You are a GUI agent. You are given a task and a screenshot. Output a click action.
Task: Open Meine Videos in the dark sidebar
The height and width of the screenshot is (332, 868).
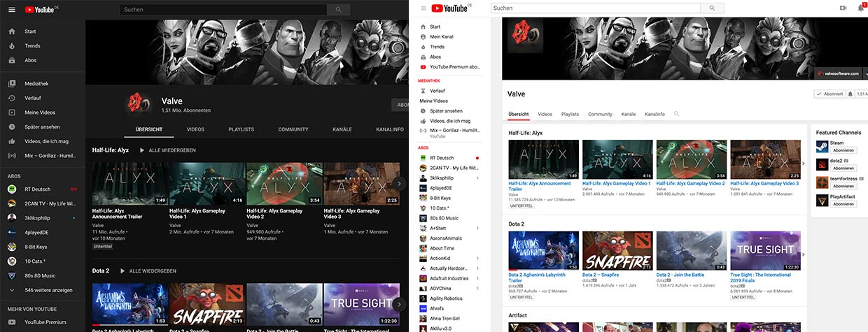tap(43, 113)
